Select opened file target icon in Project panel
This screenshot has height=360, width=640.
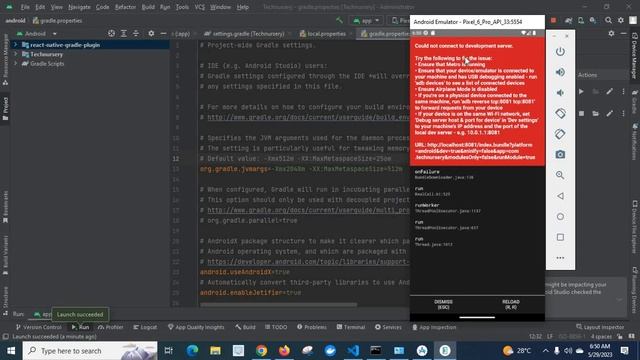tap(111, 33)
